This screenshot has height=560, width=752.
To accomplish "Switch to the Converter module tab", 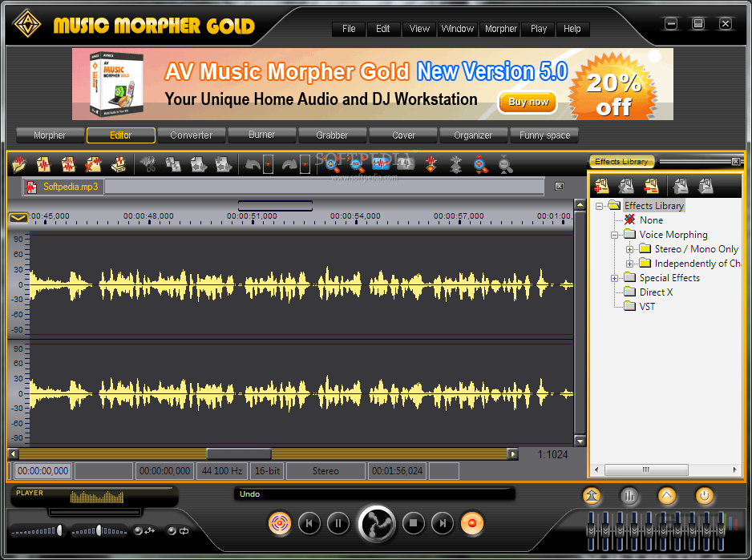I will point(192,135).
